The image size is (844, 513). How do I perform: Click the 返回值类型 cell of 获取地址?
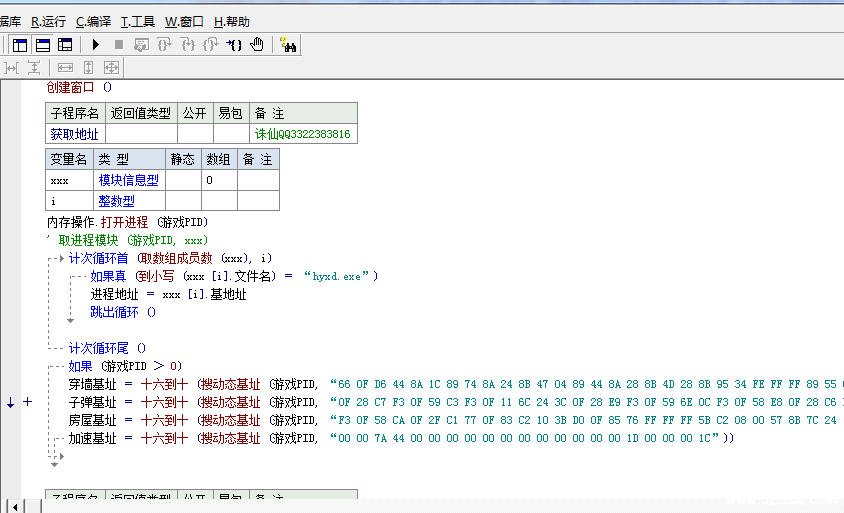pos(141,134)
